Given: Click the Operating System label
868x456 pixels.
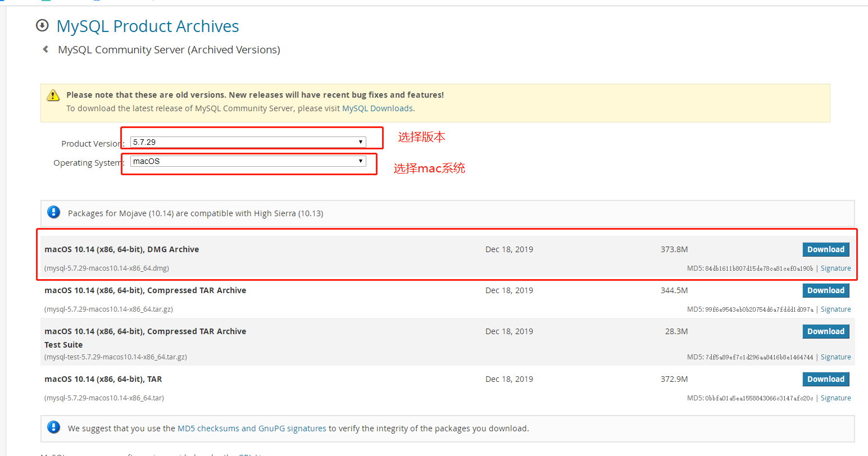Looking at the screenshot, I should [x=89, y=163].
